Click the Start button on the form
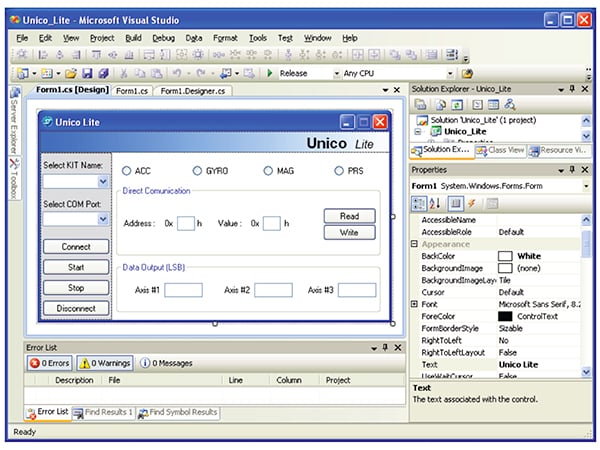 click(76, 267)
